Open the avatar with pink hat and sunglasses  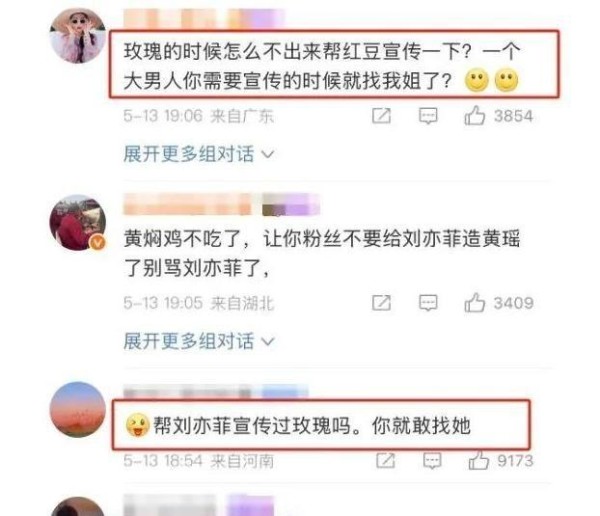78,35
